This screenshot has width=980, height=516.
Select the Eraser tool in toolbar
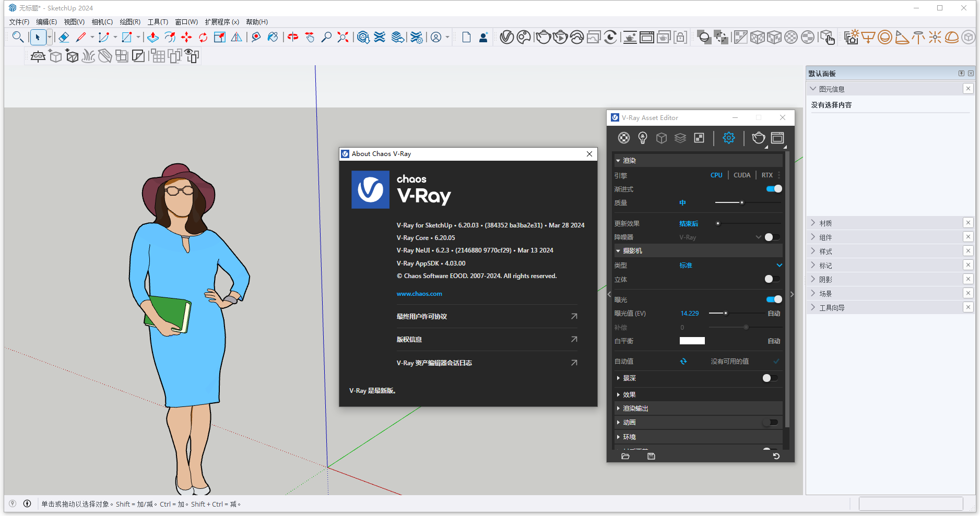point(64,37)
